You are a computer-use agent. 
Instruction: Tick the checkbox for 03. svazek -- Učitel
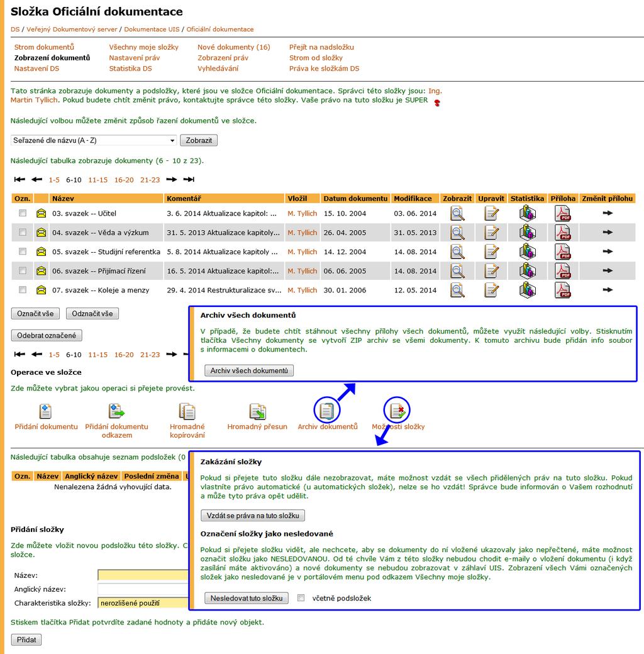tap(23, 213)
